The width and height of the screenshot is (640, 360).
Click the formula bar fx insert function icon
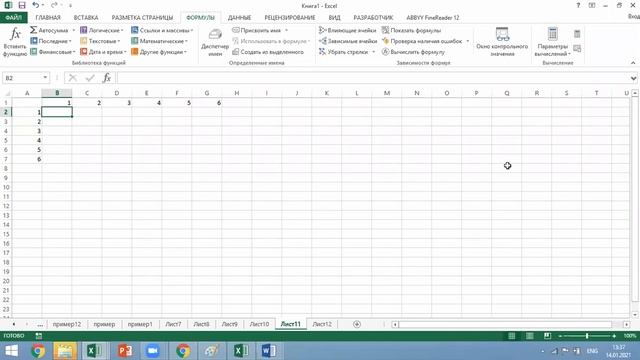point(107,78)
